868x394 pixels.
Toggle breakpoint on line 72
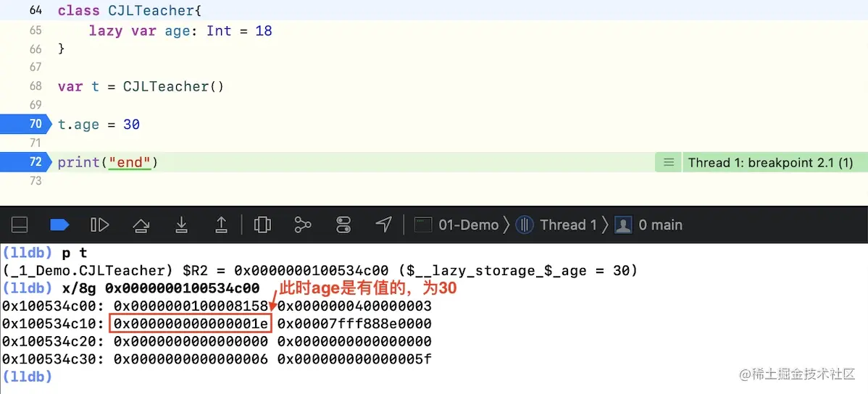coord(25,162)
